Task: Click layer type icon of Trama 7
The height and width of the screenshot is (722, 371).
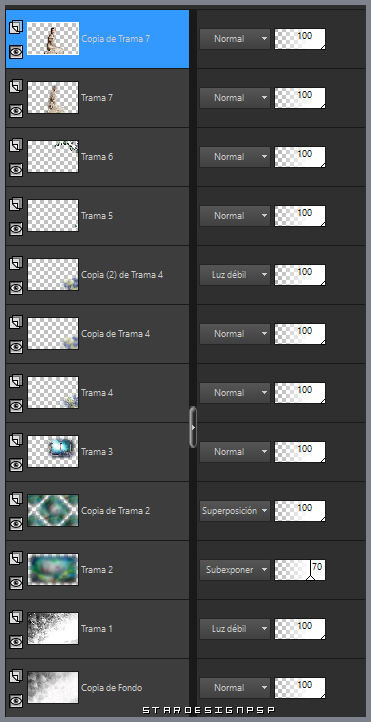Action: tap(16, 86)
